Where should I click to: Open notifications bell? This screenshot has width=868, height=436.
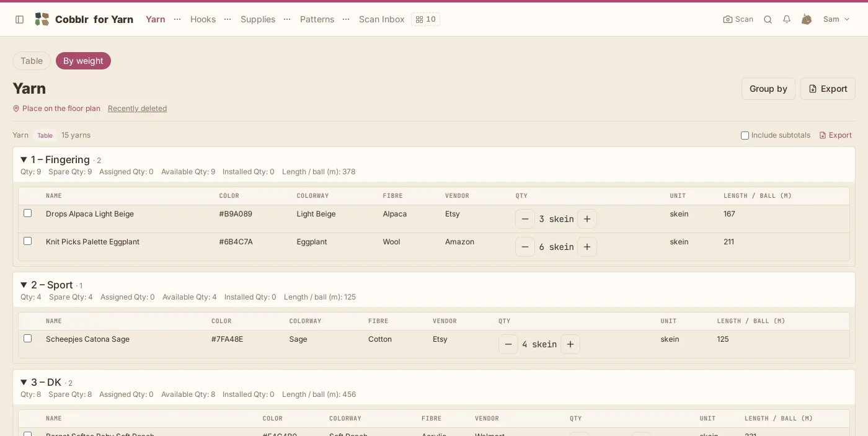(x=787, y=19)
